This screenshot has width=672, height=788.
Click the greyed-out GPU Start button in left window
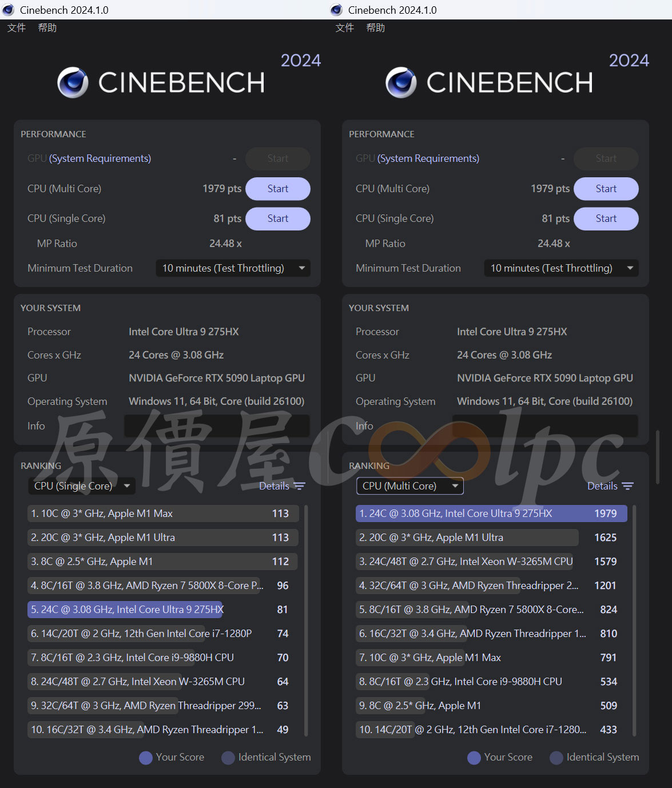click(x=278, y=158)
